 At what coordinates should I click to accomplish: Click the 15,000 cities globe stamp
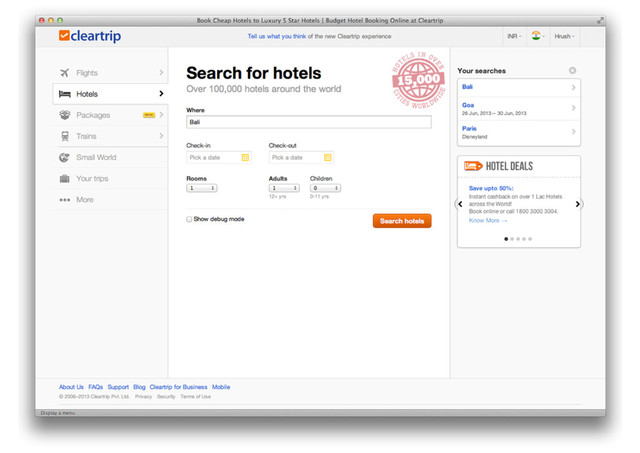pos(419,80)
